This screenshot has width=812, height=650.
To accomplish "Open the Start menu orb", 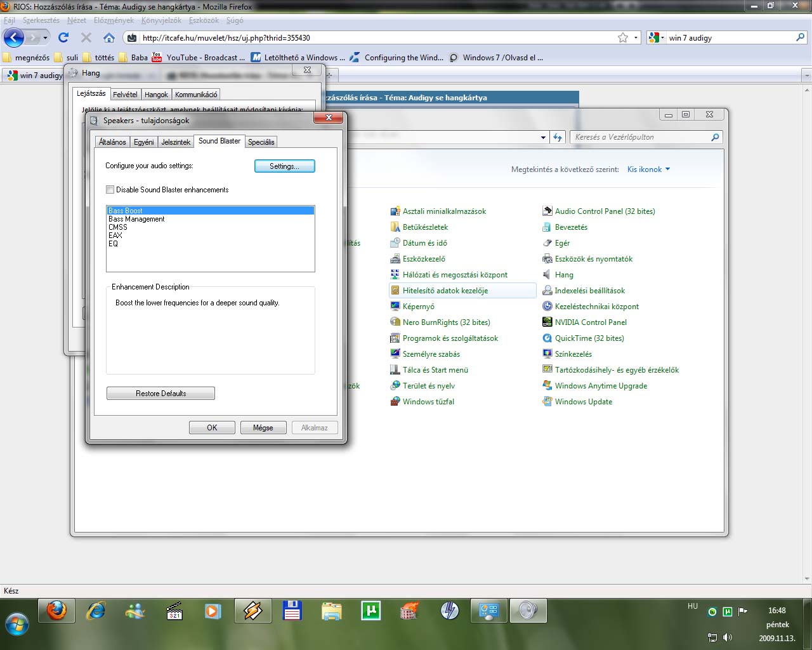I will [x=16, y=624].
